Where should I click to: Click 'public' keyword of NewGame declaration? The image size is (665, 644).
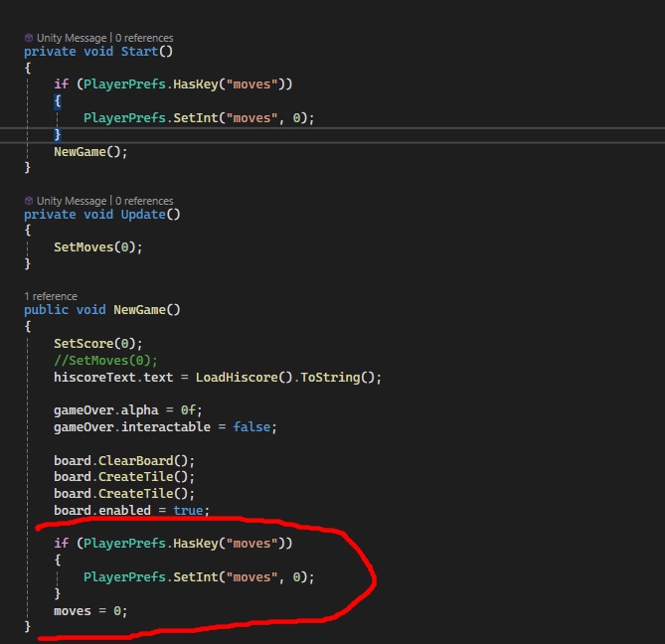click(47, 309)
